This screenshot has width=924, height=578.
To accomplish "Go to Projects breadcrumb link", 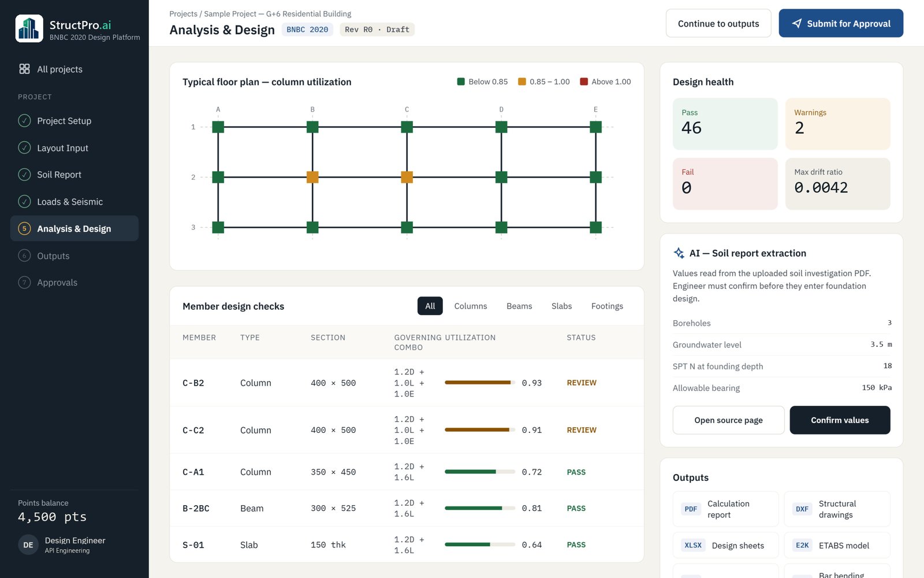I will coord(183,14).
